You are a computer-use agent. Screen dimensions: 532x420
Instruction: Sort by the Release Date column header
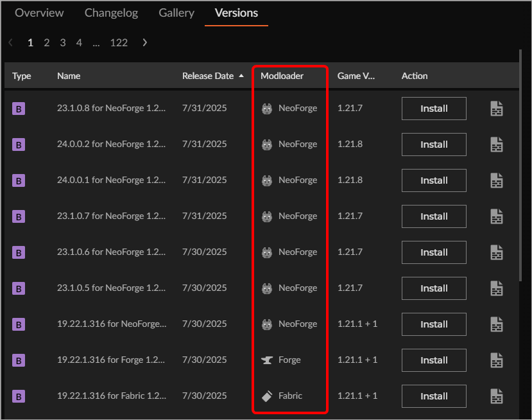(212, 76)
